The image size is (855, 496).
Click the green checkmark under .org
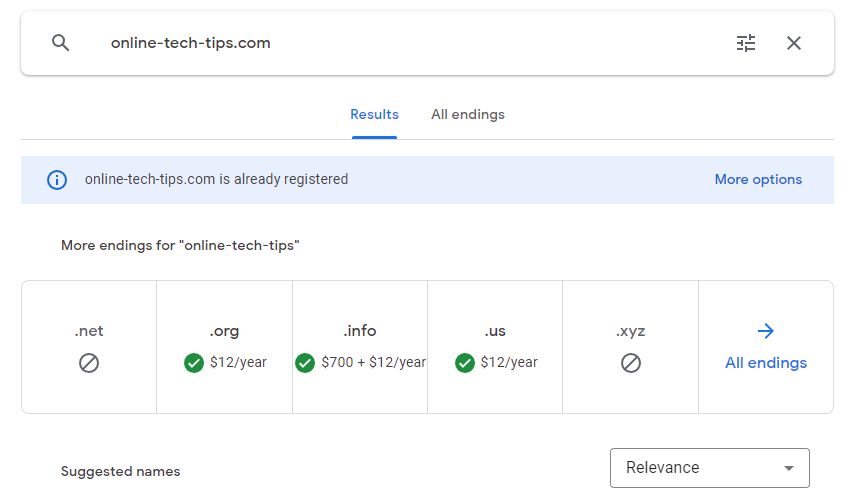[194, 363]
